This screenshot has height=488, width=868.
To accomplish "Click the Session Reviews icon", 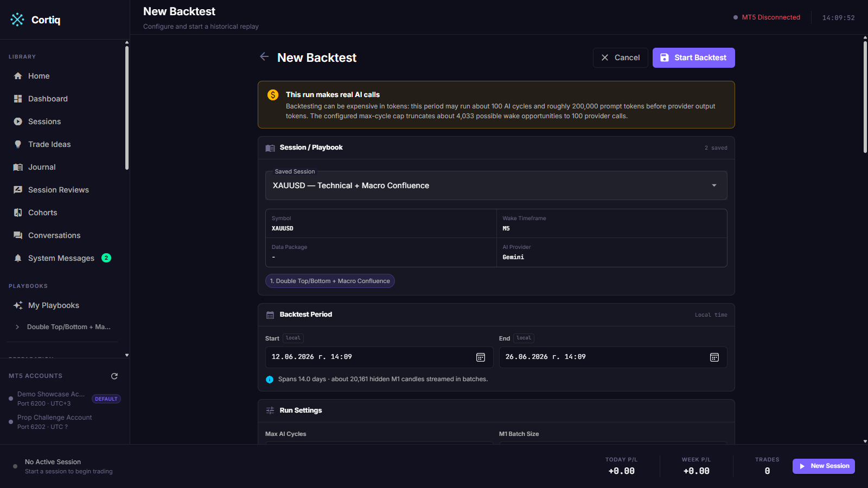I will pos(18,190).
